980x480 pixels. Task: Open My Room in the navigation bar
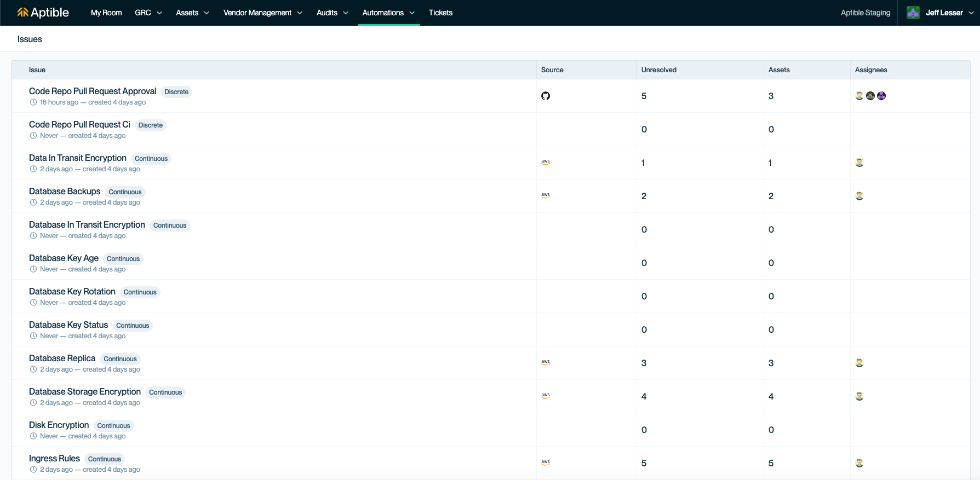(x=106, y=13)
